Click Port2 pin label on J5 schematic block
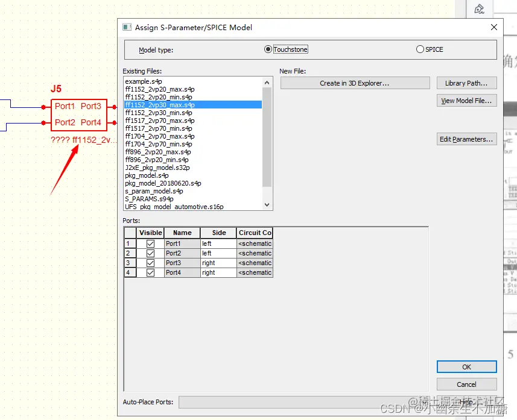 tap(65, 122)
